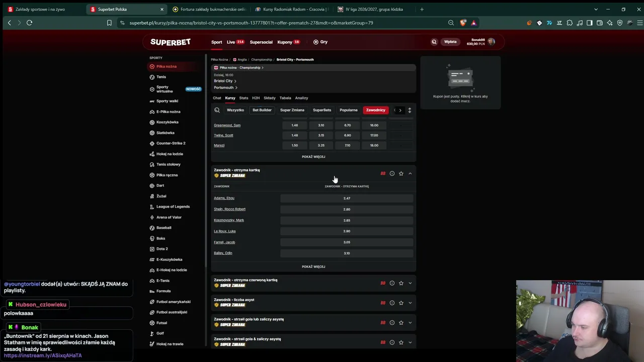Select the Popularne filter chip
This screenshot has height=362, width=644.
[349, 110]
